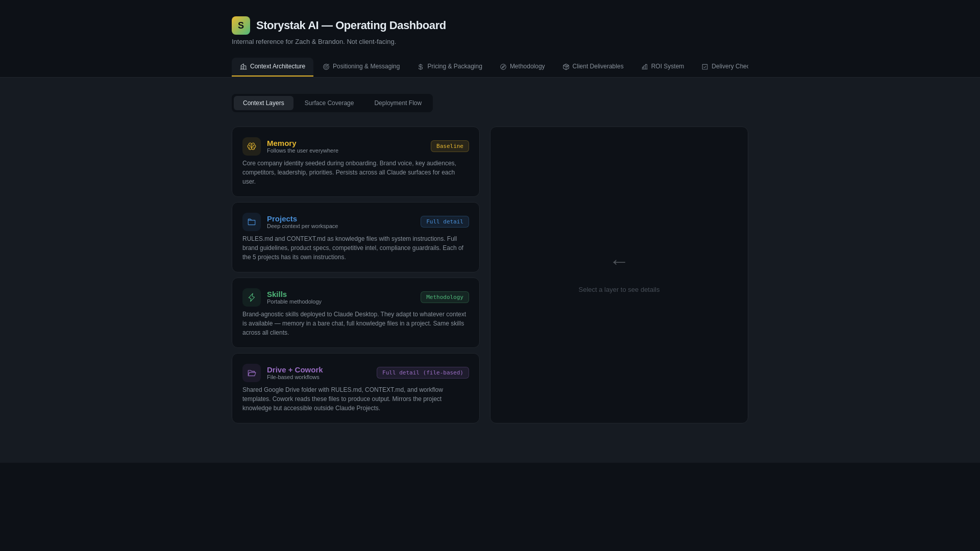Click the Methodology badge on Skills card
The height and width of the screenshot is (551, 980).
445,297
